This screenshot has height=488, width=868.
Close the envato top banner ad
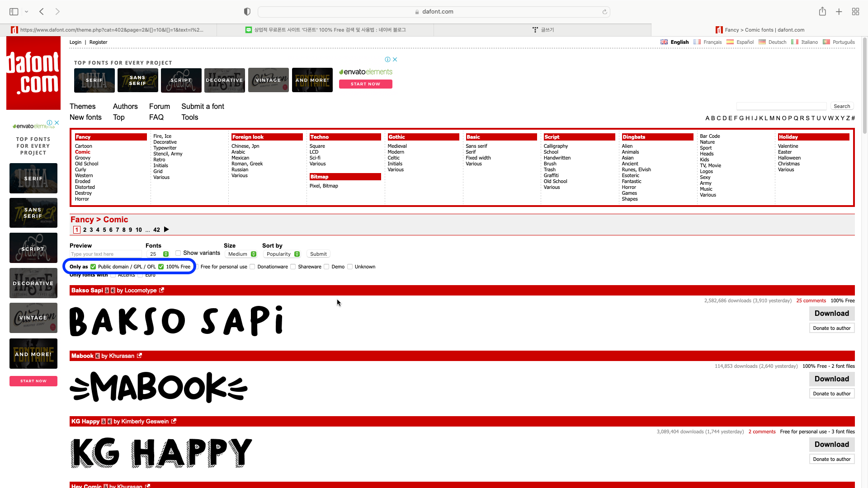click(x=395, y=59)
